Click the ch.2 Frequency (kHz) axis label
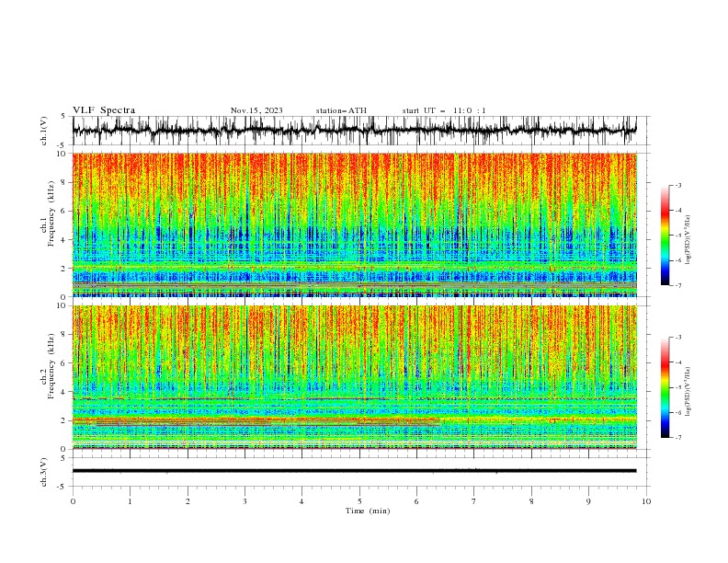Viewport: 728px width, 563px height. pos(48,366)
